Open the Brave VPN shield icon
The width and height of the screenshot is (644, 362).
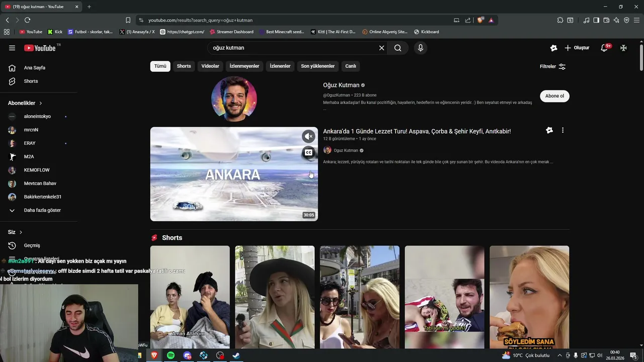626,20
